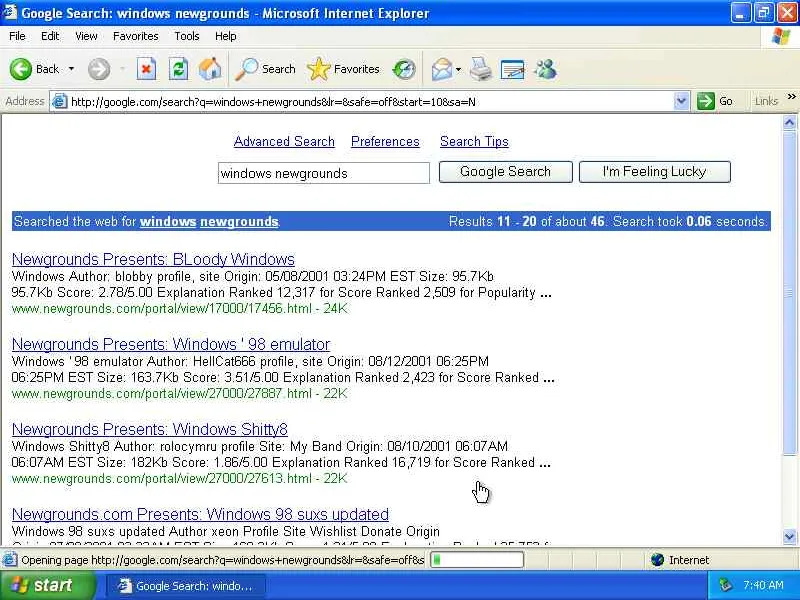This screenshot has width=800, height=600.
Task: Expand the Address bar dropdown arrow
Action: coord(681,102)
